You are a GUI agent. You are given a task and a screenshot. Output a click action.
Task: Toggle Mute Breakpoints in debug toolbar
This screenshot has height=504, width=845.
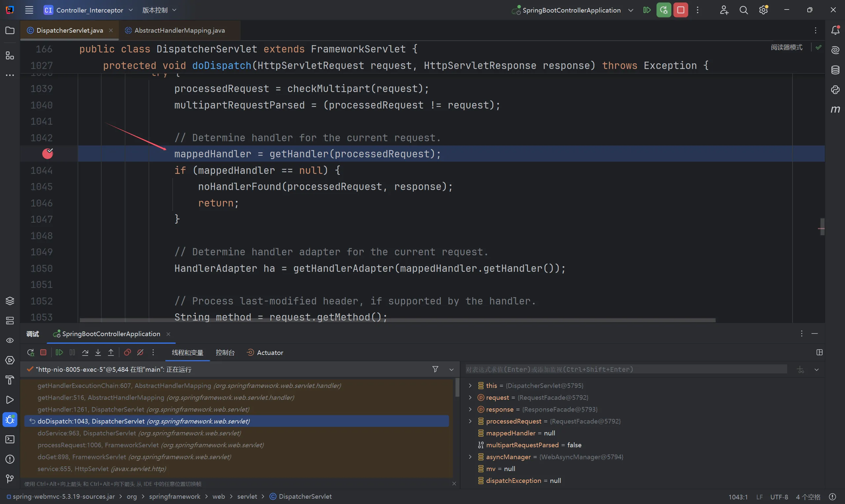(x=140, y=353)
